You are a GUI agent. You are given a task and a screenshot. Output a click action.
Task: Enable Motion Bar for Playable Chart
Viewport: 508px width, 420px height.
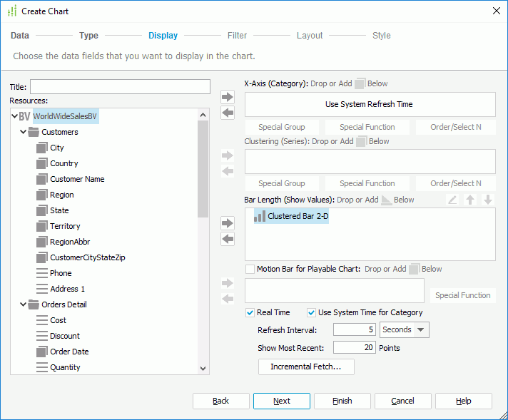tap(250, 269)
